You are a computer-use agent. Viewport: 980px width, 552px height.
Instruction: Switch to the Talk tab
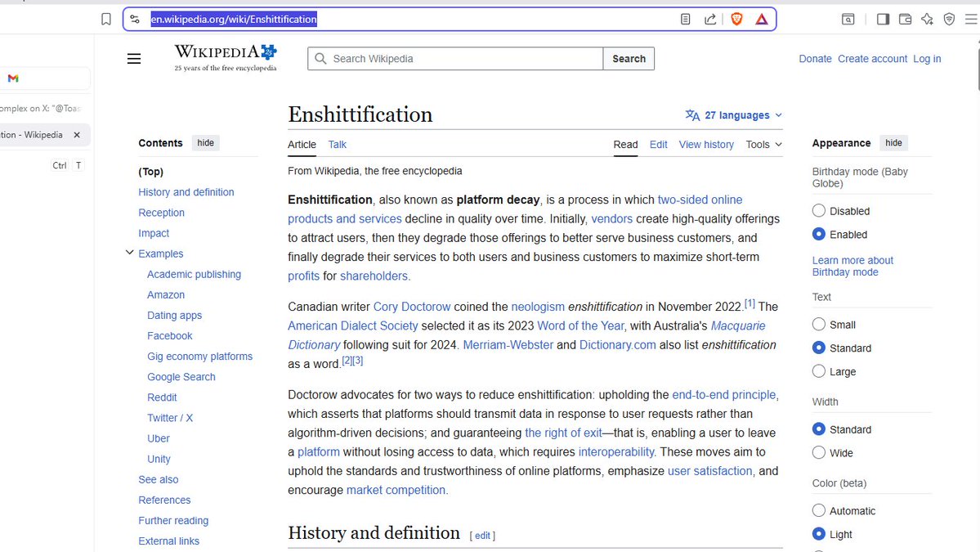338,145
